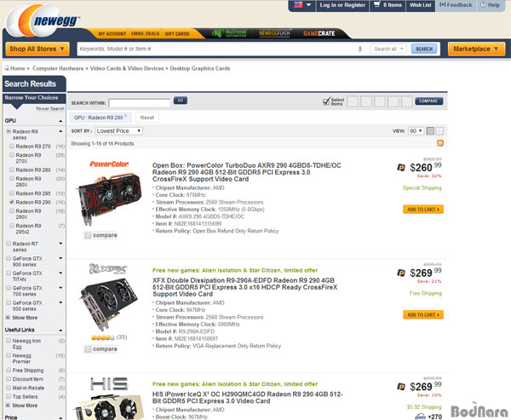Expand the GeForce GTX 900 series group
The height and width of the screenshot is (420, 511).
[60, 258]
